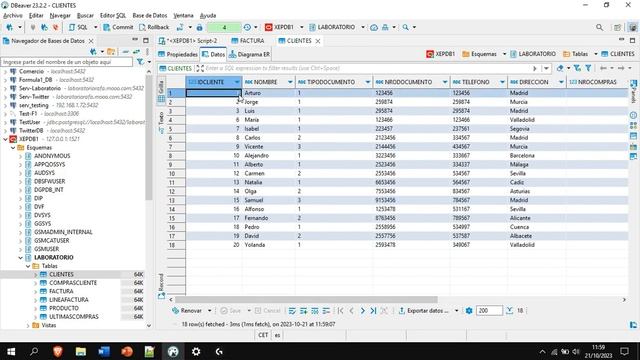Open XEPDB1 active connection dropdown
Viewport: 640px width, 360px height.
click(x=302, y=27)
